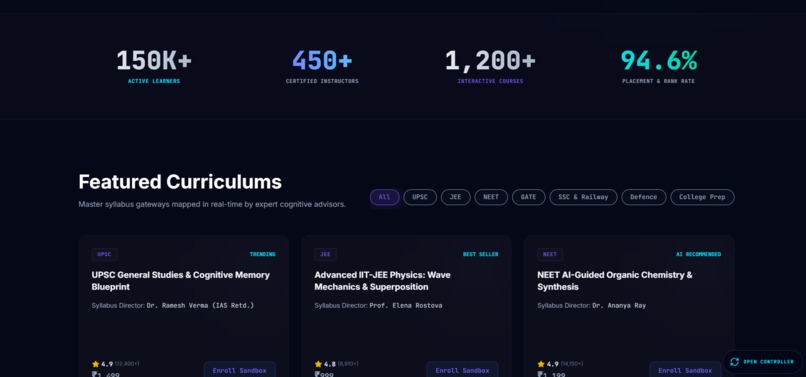Click the 150K+ active learners stat
806x377 pixels.
click(154, 61)
